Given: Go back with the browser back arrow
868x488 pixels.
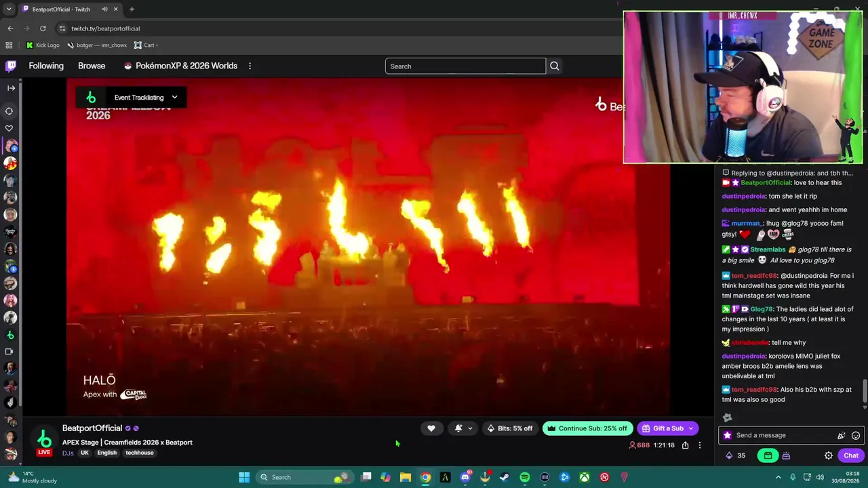Looking at the screenshot, I should pos(10,28).
